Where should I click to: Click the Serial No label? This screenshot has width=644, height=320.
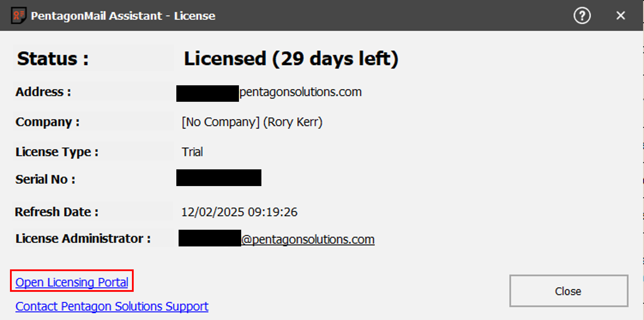pos(45,179)
